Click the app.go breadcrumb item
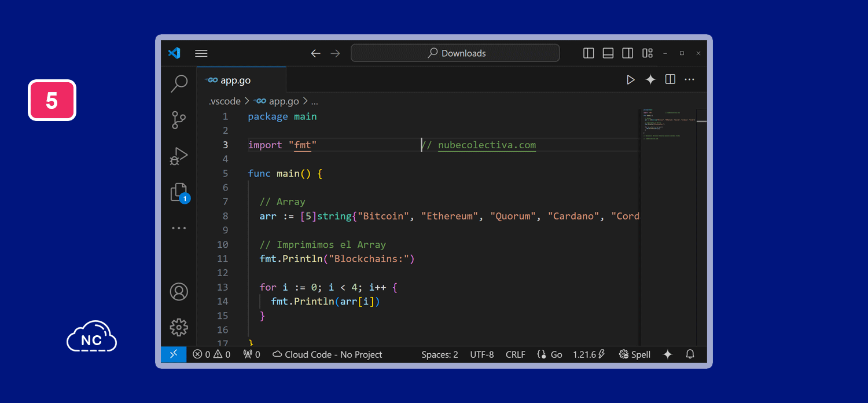Viewport: 868px width, 403px height. [276, 101]
